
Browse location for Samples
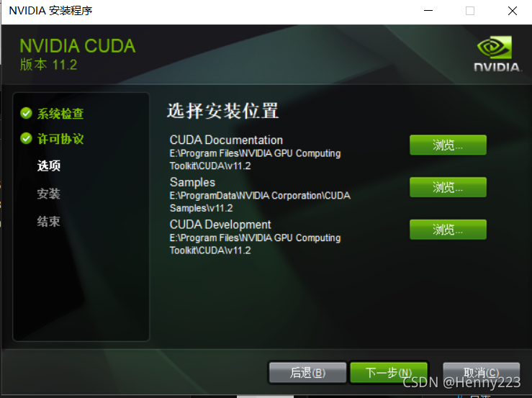coord(448,187)
